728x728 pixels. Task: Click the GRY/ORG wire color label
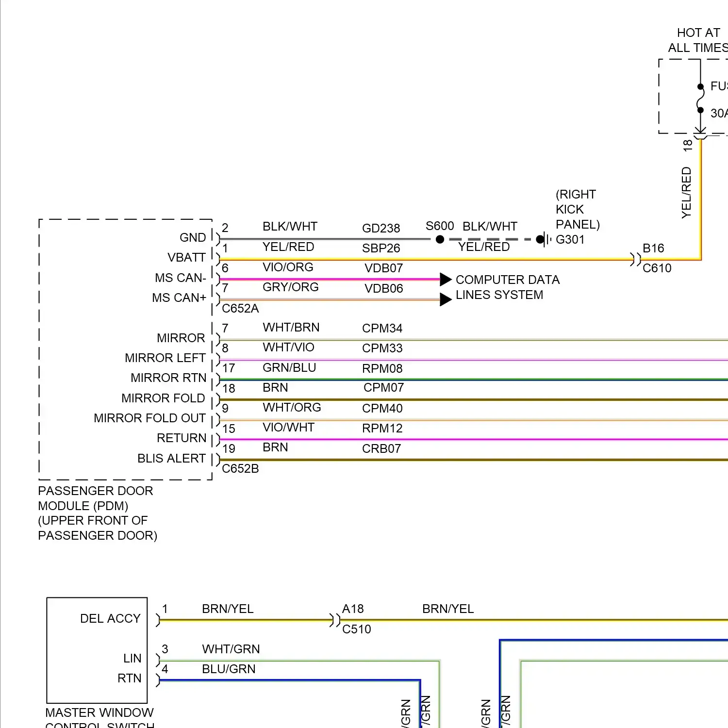coord(290,287)
